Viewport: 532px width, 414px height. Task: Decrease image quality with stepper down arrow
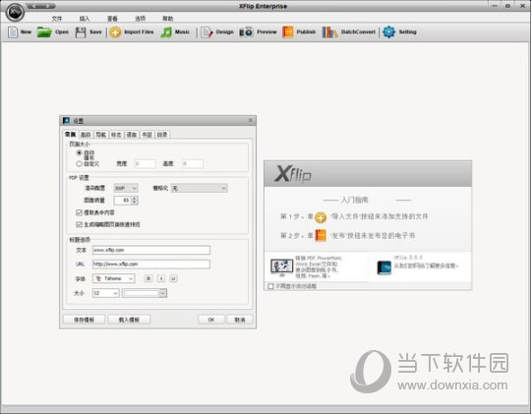point(135,203)
